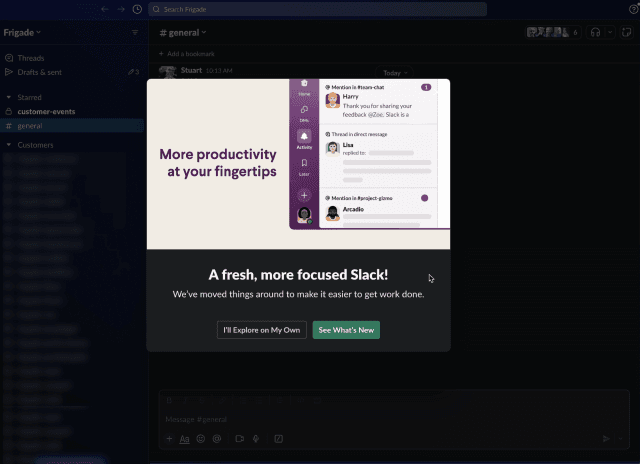Focus the Search Frigade field
Viewport: 640px width, 464px height.
[x=318, y=9]
